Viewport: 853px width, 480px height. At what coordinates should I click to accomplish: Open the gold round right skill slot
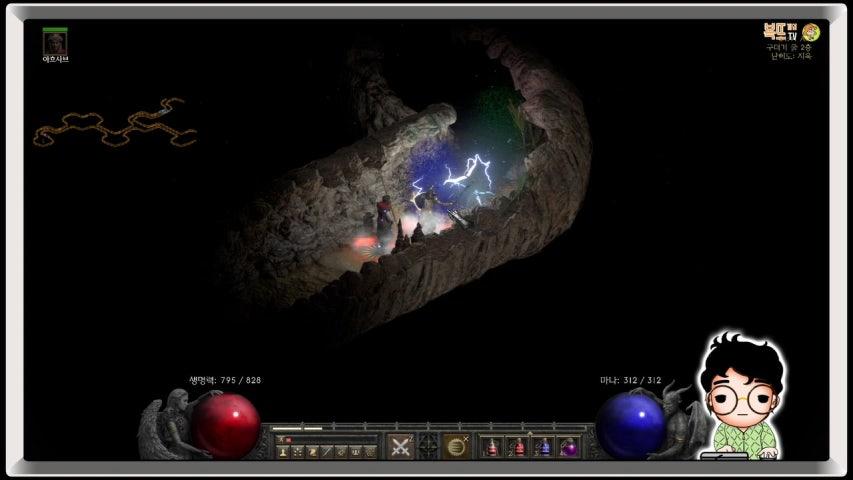[x=456, y=446]
